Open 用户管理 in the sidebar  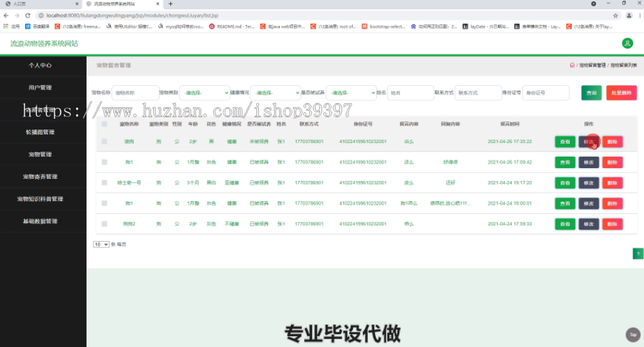pos(40,87)
